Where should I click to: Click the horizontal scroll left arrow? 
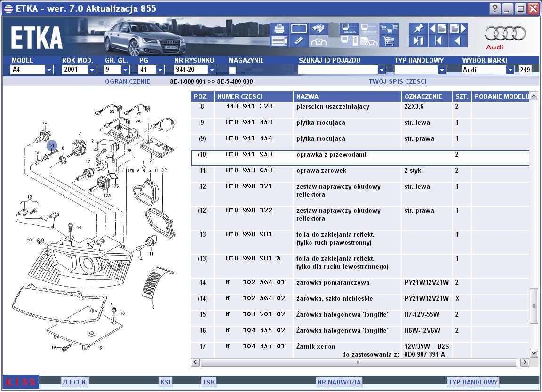click(x=195, y=362)
